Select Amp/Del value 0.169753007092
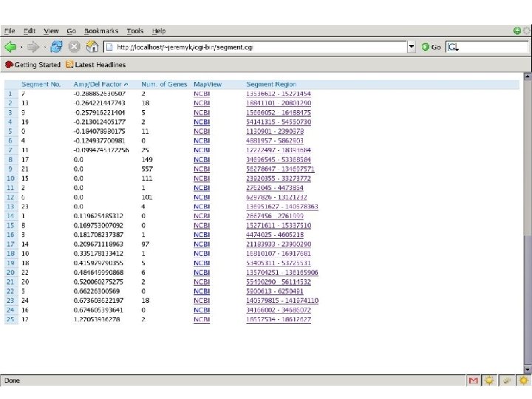Screen dimensions: 532x399 pyautogui.click(x=98, y=225)
